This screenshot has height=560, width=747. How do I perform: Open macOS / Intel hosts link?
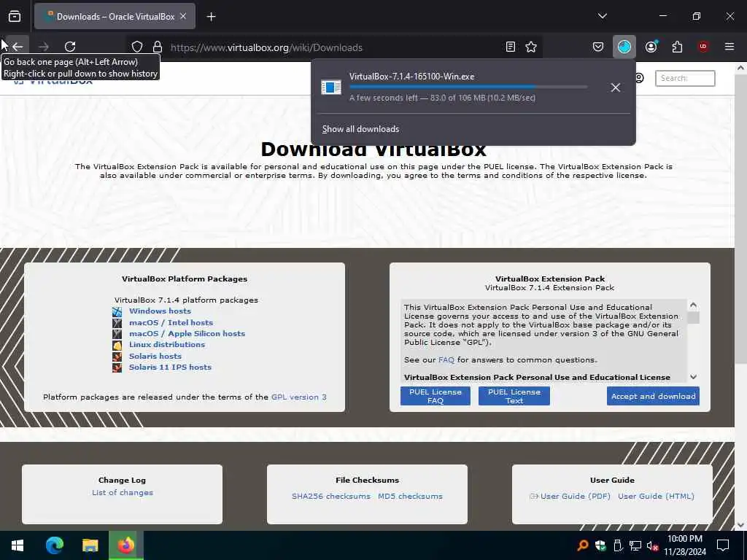(x=171, y=322)
